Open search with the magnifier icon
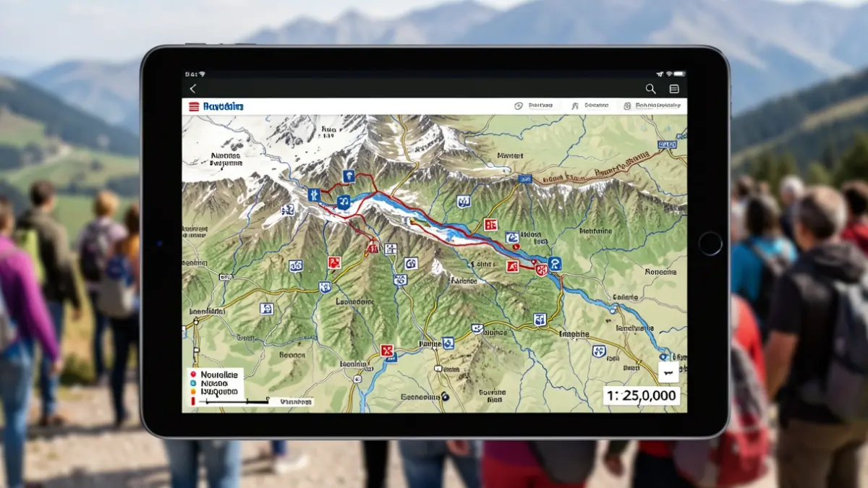Viewport: 868px width, 488px height. click(x=650, y=89)
